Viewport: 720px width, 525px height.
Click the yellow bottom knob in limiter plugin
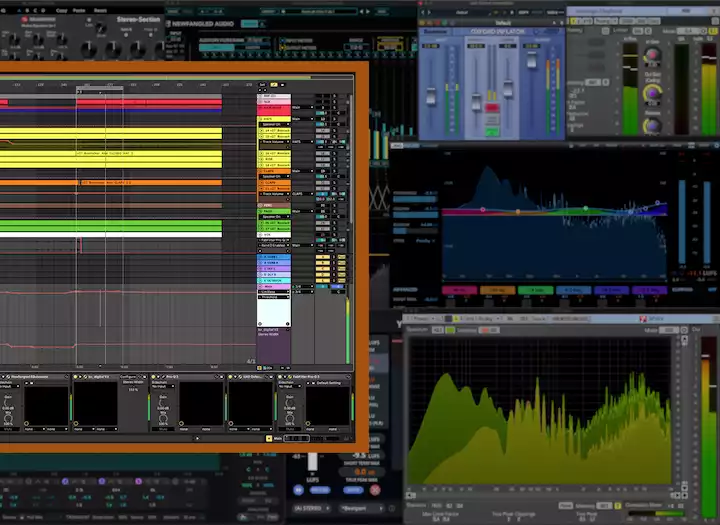point(653,127)
